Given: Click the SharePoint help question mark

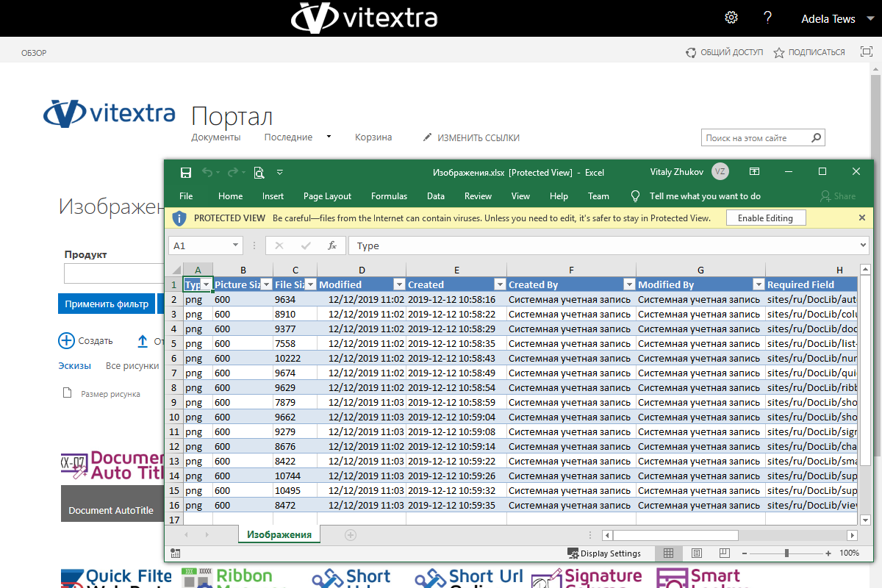Looking at the screenshot, I should pyautogui.click(x=767, y=18).
